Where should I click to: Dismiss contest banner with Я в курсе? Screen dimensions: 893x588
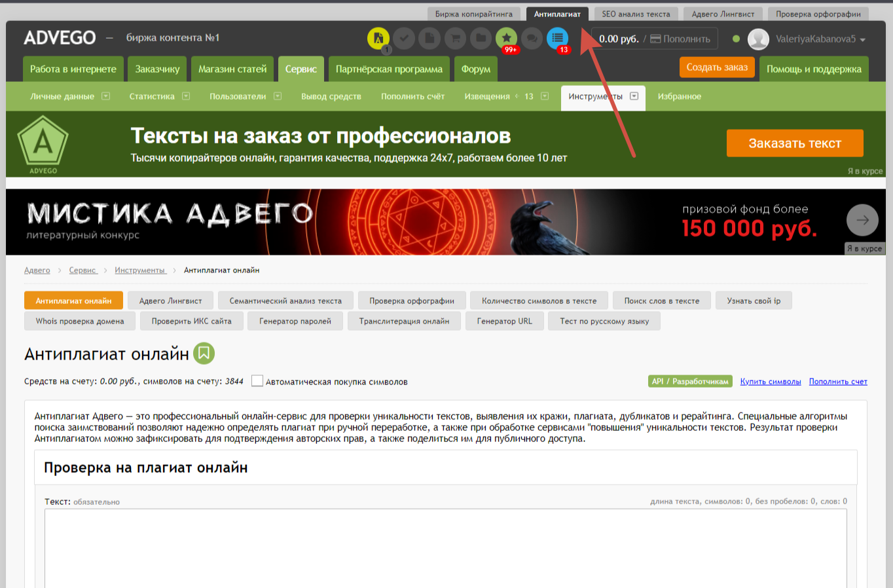pos(865,249)
